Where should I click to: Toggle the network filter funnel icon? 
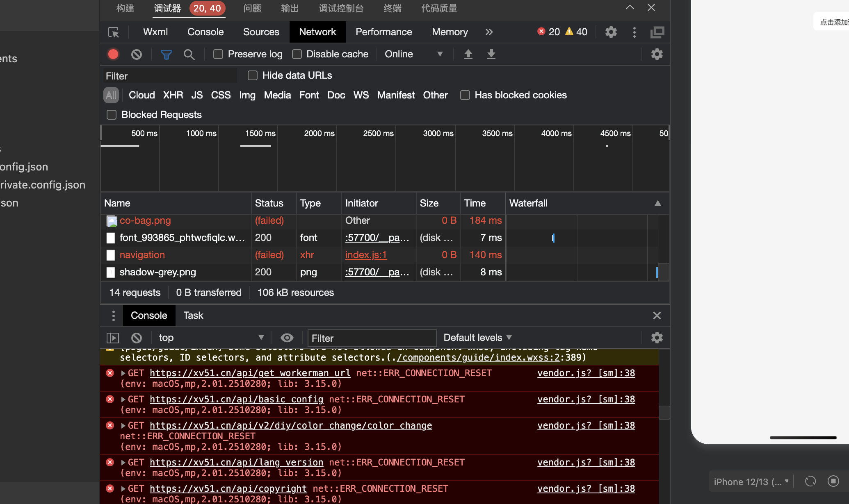[166, 54]
